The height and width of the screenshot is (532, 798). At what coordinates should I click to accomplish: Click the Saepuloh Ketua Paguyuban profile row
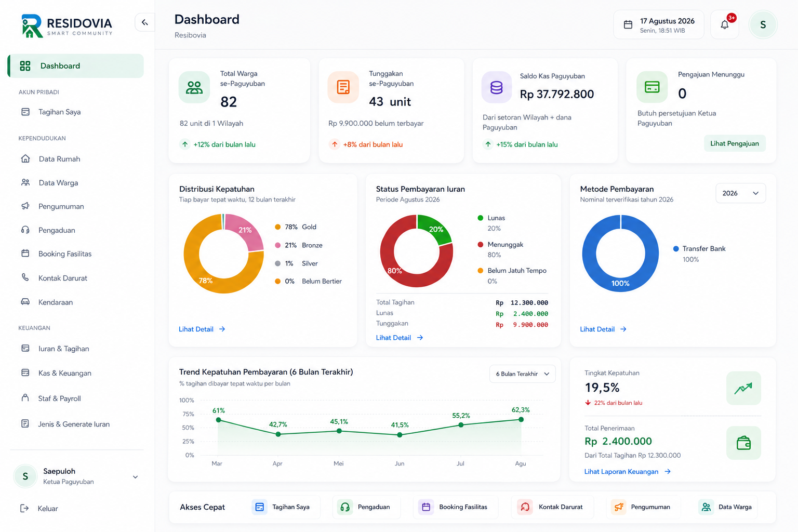(76, 476)
